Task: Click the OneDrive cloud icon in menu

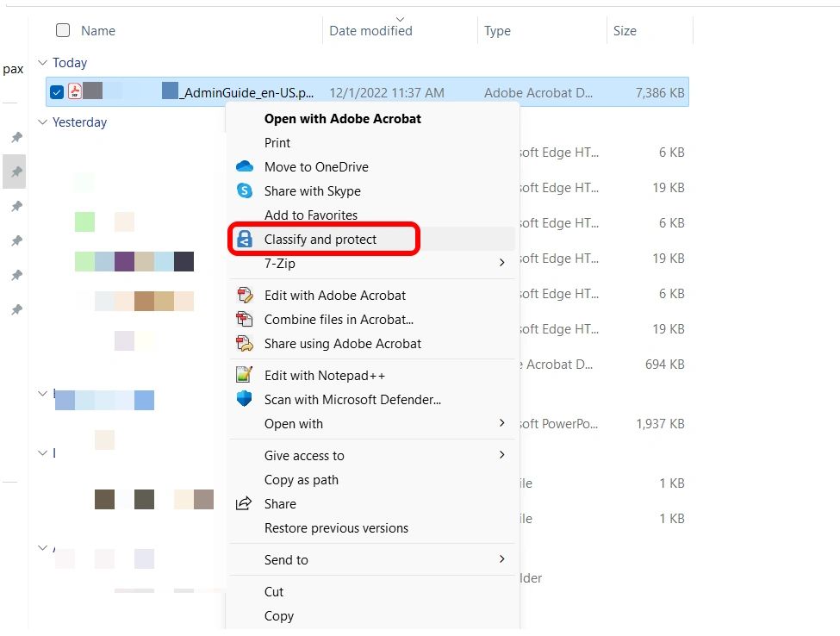Action: tap(245, 166)
